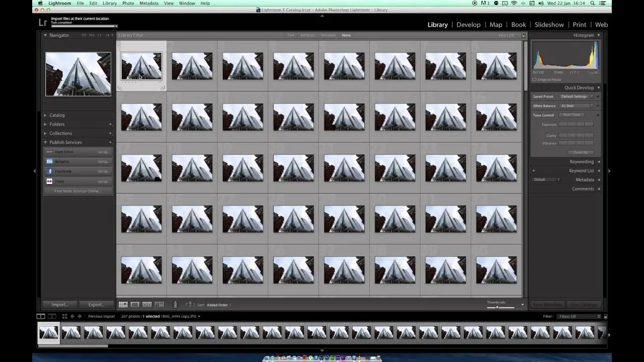Image resolution: width=644 pixels, height=362 pixels.
Task: Switch to the Develop module
Action: click(x=468, y=25)
